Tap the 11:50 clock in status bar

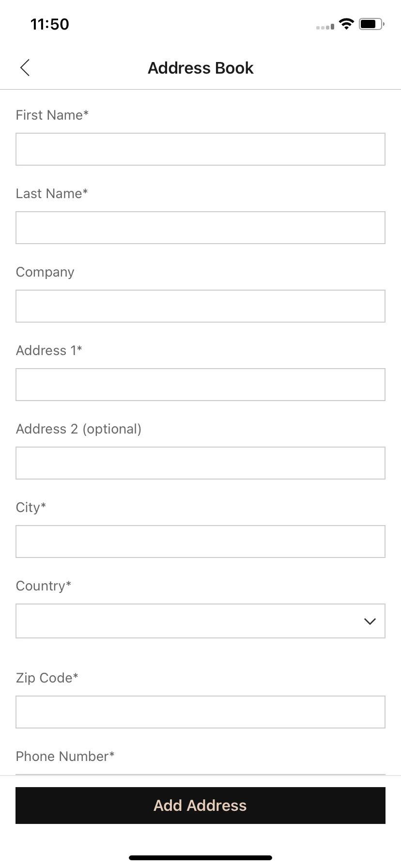click(50, 24)
